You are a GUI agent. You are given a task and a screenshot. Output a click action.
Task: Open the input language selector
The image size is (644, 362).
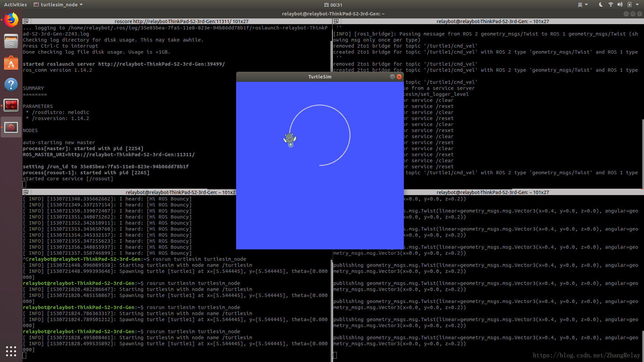(x=583, y=5)
